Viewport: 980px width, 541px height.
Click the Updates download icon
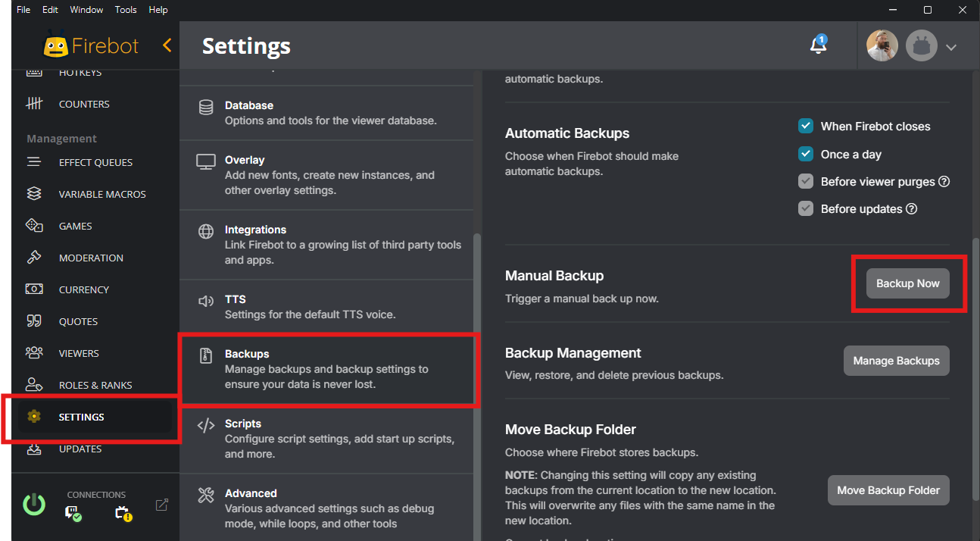point(34,449)
